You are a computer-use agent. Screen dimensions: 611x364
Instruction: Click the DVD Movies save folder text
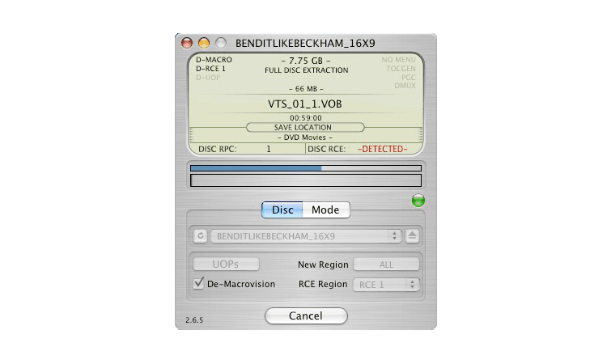click(x=305, y=138)
